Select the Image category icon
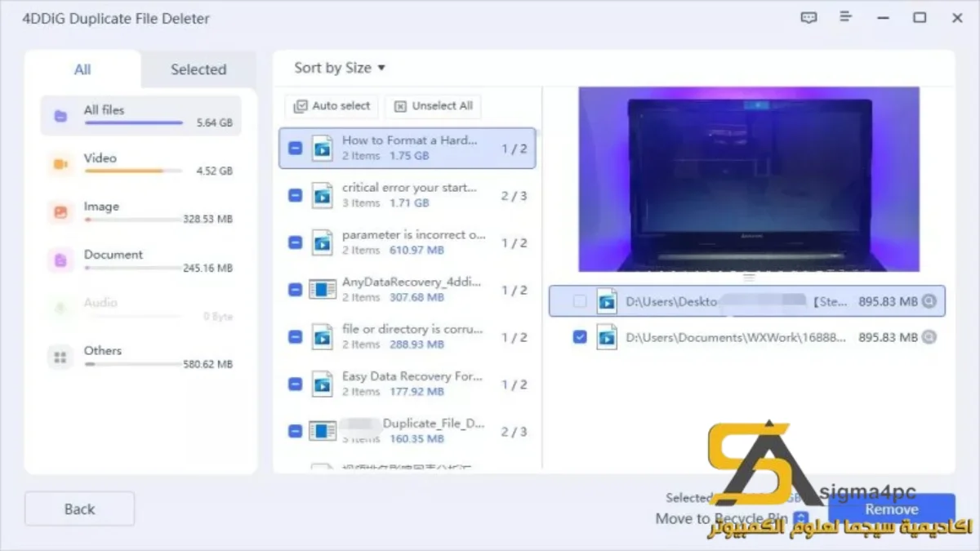The image size is (980, 551). 60,212
